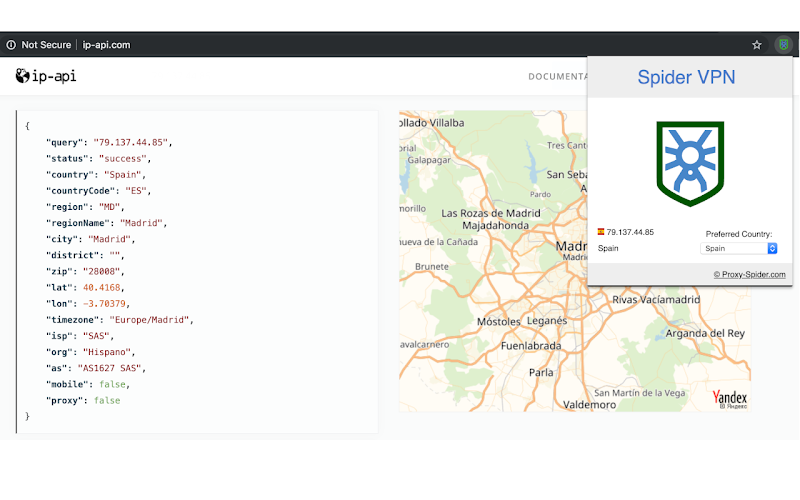The image size is (800, 500).
Task: Click the bookmark star icon in address bar
Action: (757, 45)
